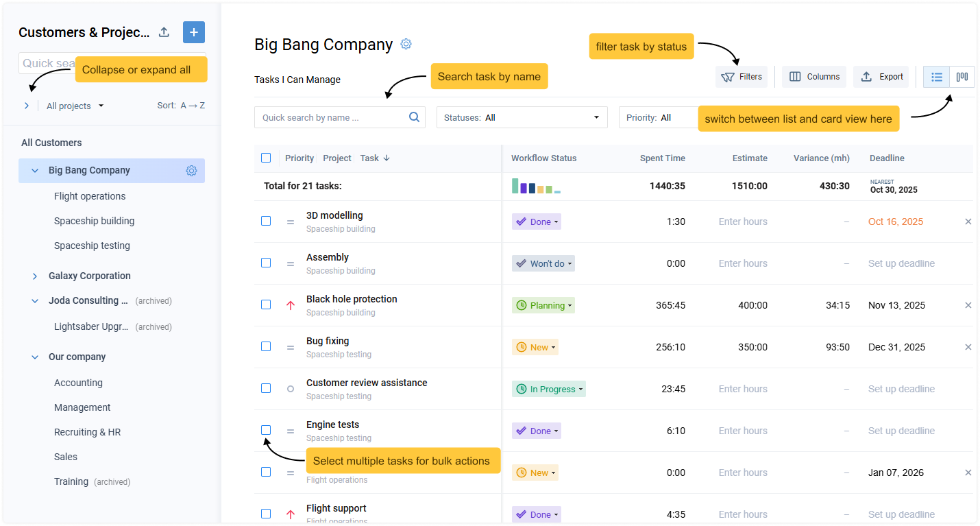Click the quick search by name field
The image size is (980, 526).
[329, 117]
